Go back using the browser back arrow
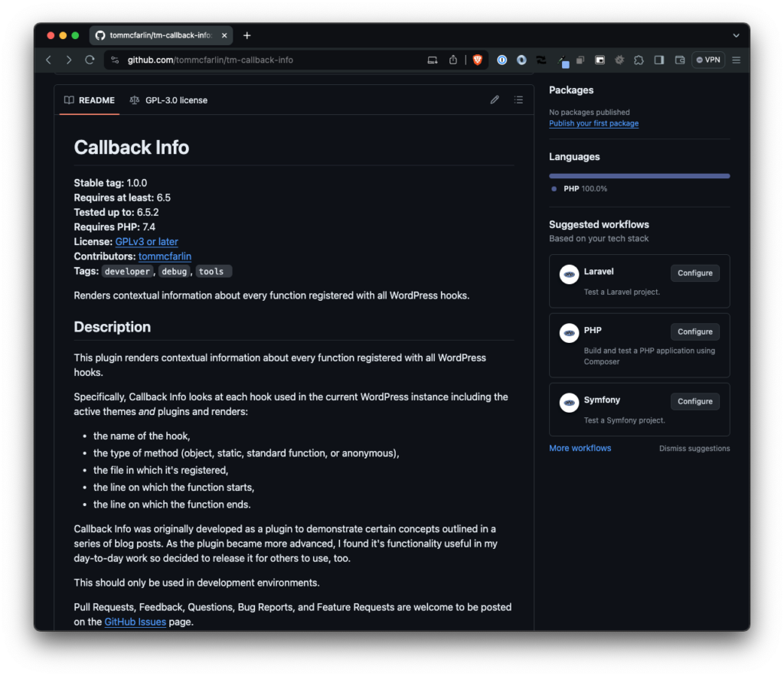 coord(48,60)
